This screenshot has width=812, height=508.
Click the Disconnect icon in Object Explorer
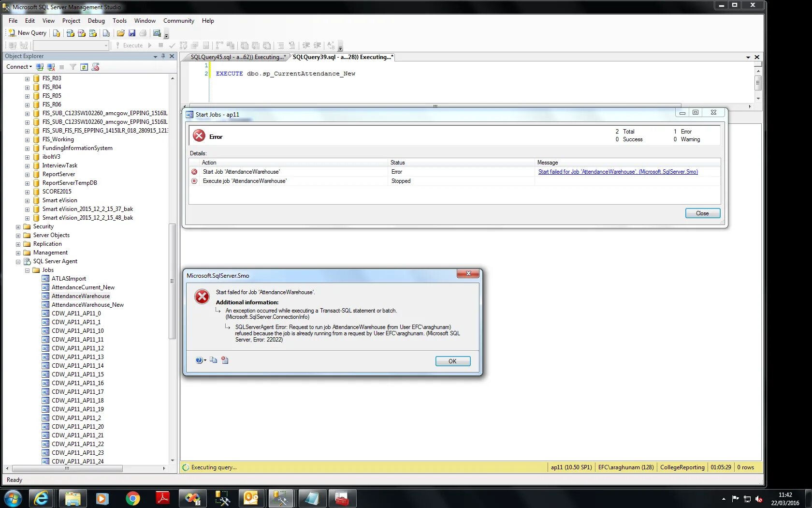pos(51,67)
